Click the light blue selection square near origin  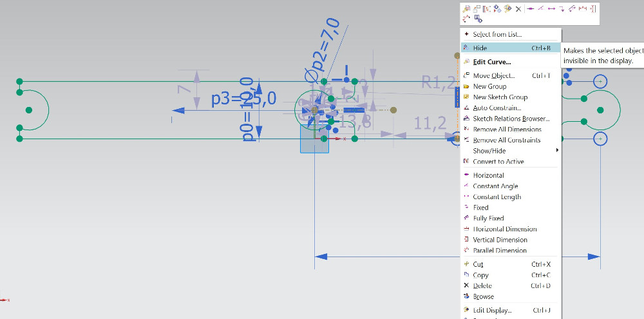315,139
